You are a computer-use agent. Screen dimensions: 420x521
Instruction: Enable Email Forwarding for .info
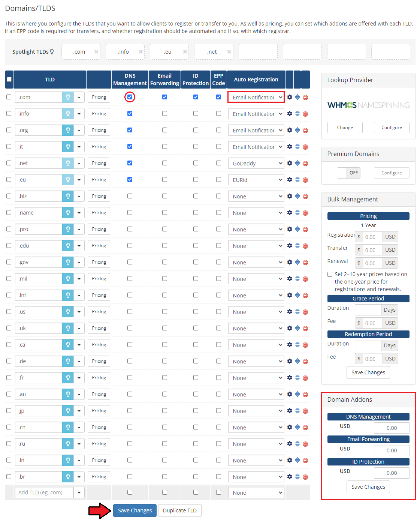pyautogui.click(x=164, y=114)
